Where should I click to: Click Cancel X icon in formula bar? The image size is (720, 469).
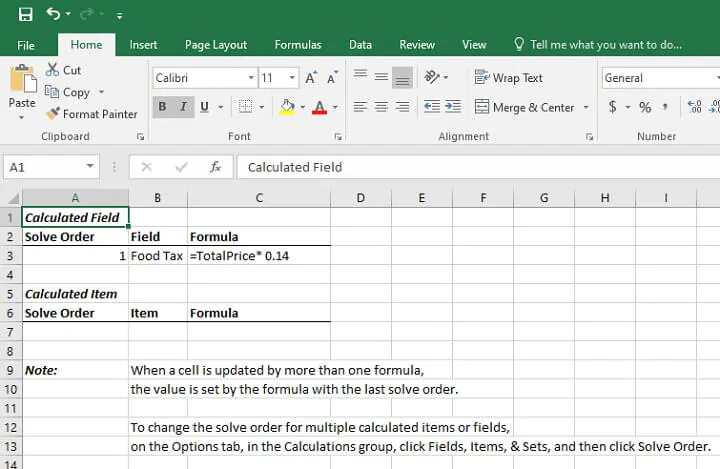(146, 167)
